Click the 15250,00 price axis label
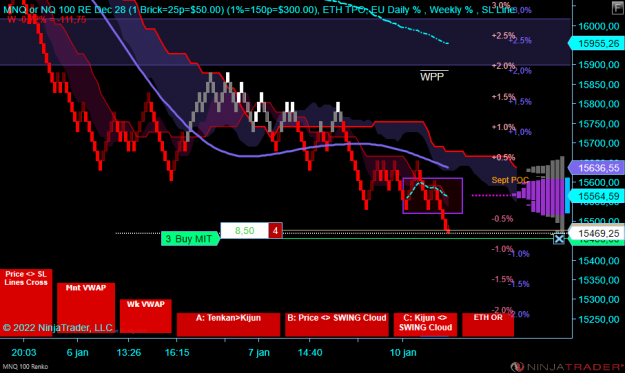This screenshot has width=625, height=373. point(598,319)
